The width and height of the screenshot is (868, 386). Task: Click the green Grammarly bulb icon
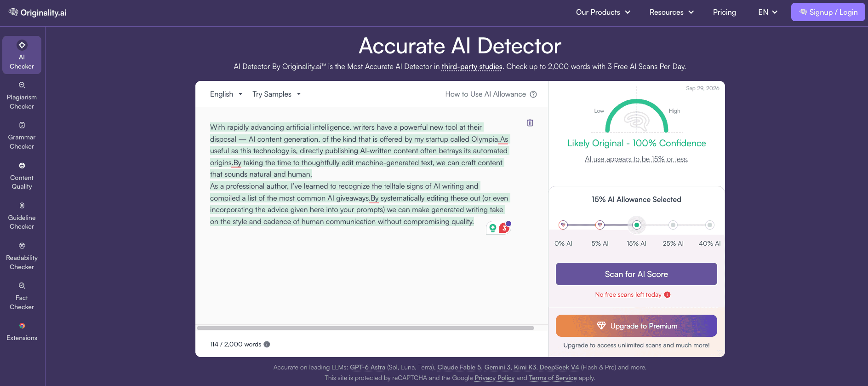[493, 228]
